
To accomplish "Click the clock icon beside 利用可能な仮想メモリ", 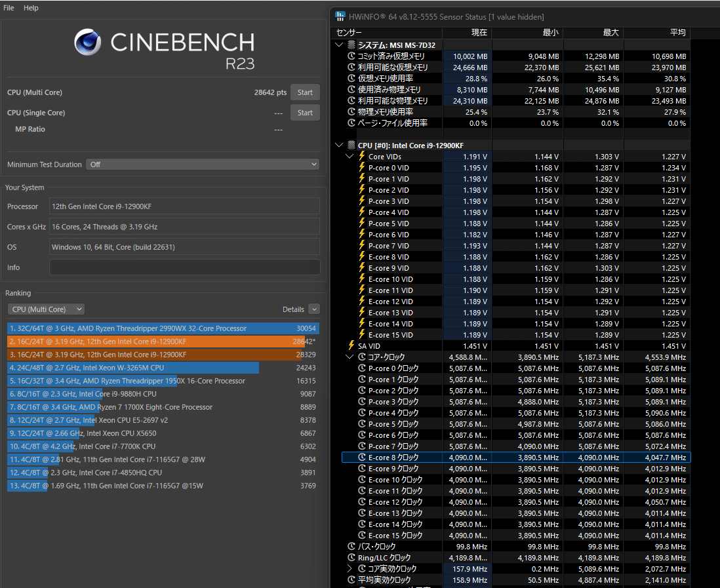I will click(351, 67).
